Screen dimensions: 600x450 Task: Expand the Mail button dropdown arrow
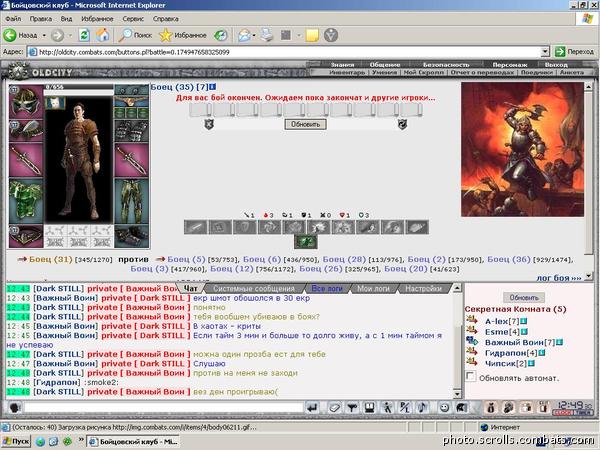254,35
